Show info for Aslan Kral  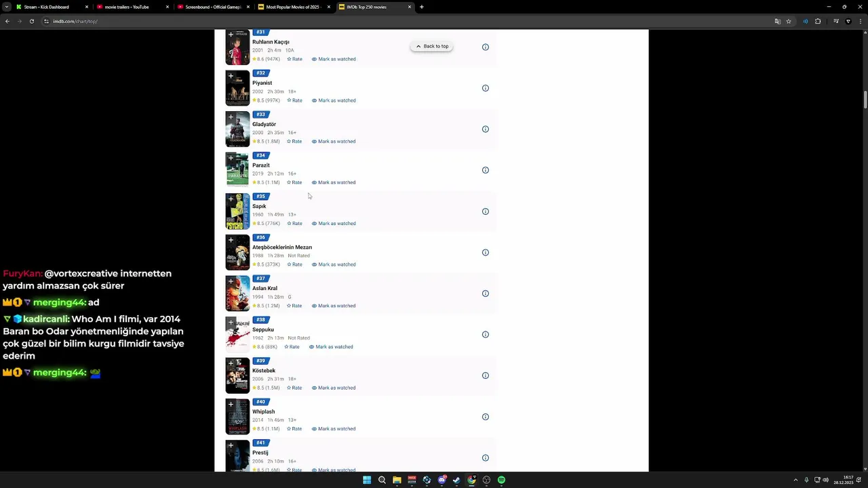[x=486, y=293]
